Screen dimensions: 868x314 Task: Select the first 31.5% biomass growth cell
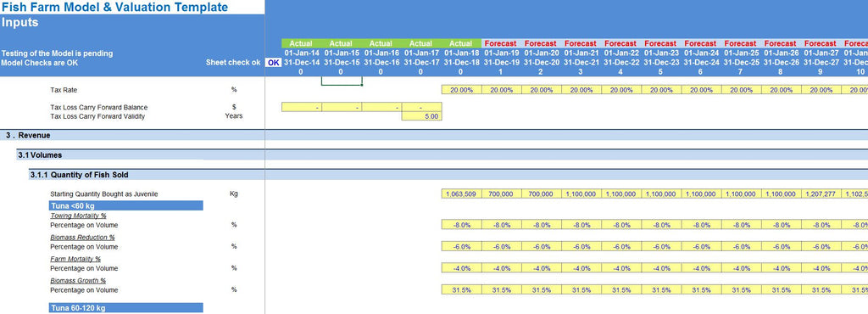[x=462, y=289]
